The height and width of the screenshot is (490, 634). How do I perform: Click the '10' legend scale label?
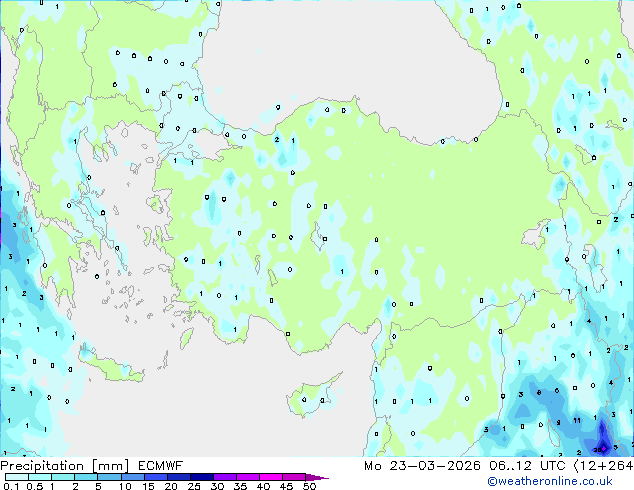point(125,486)
